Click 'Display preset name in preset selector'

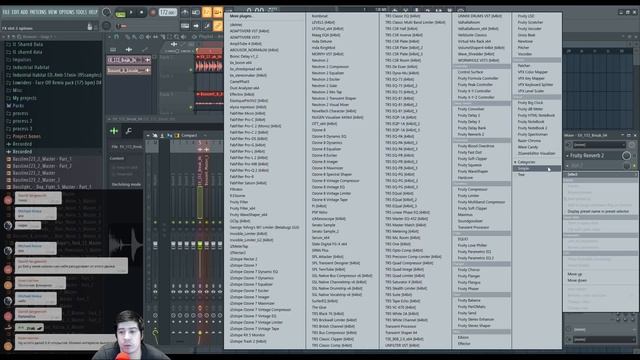(x=598, y=211)
